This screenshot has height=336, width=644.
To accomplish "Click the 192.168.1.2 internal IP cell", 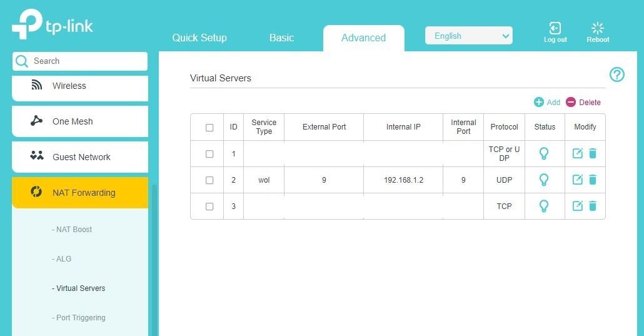I will click(x=403, y=180).
